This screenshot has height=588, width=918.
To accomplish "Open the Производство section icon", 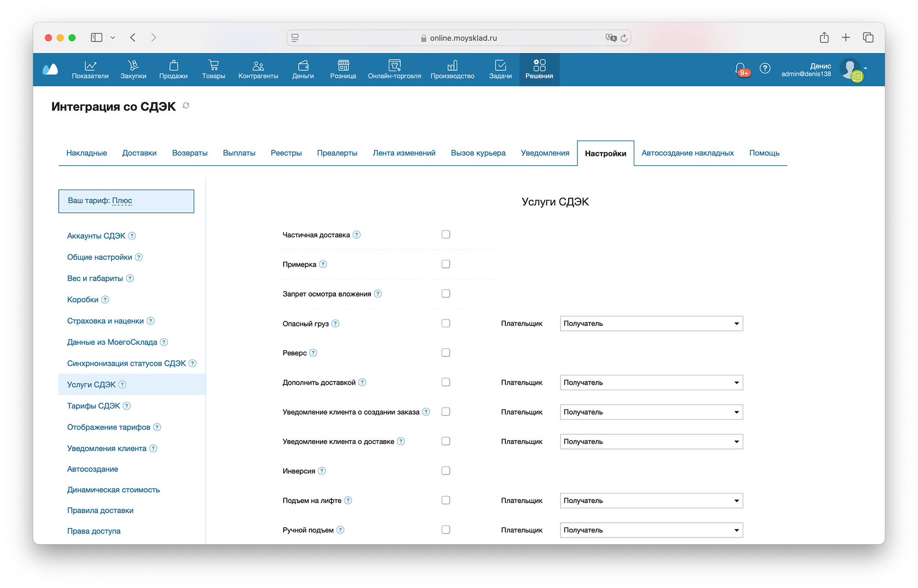I will pyautogui.click(x=452, y=65).
